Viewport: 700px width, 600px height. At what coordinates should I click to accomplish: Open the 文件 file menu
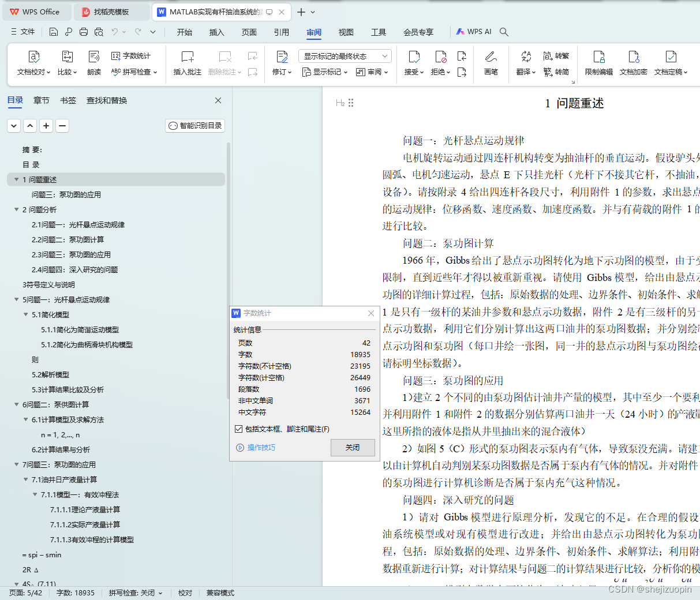[x=23, y=32]
